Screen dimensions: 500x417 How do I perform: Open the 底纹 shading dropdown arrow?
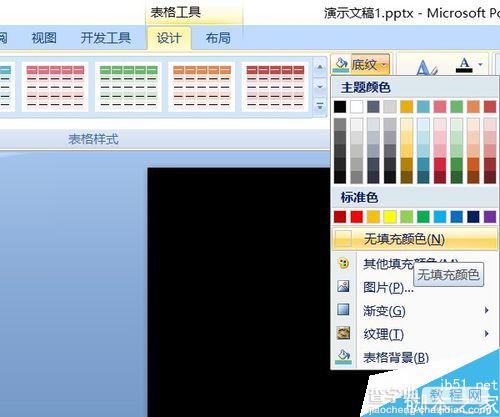(x=384, y=64)
